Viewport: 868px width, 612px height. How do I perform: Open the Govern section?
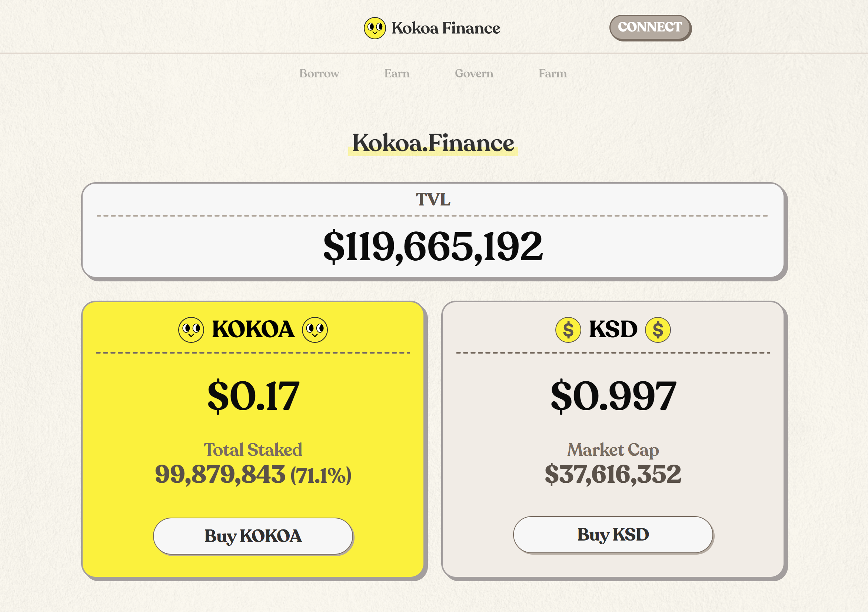click(x=474, y=73)
